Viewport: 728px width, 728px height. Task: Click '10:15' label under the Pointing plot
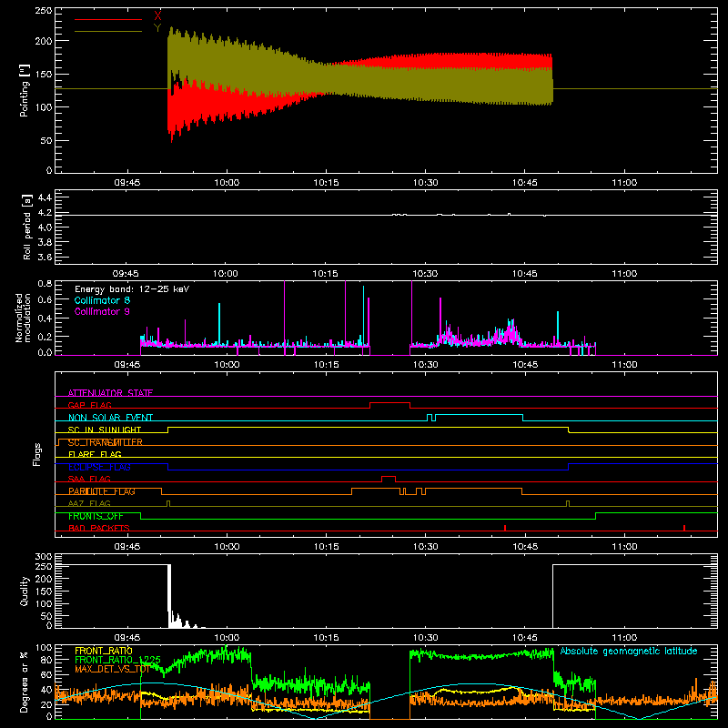(x=326, y=183)
